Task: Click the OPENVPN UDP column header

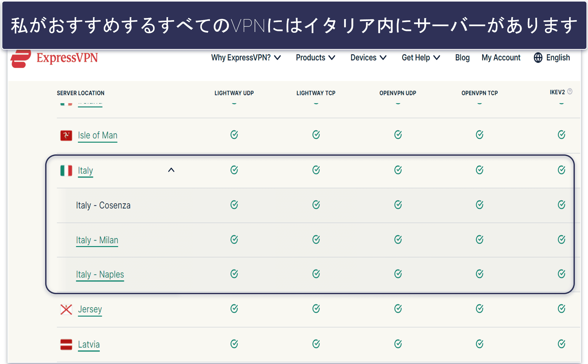Action: (x=398, y=93)
